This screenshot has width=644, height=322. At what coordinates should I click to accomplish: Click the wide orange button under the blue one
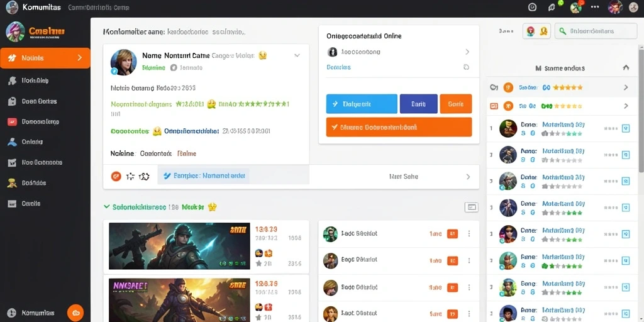[399, 127]
